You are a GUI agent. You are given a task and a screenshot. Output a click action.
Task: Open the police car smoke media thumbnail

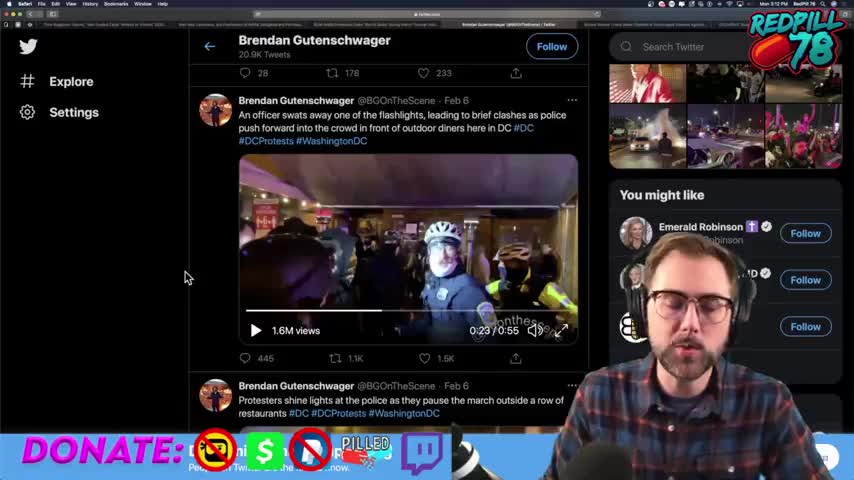click(648, 136)
